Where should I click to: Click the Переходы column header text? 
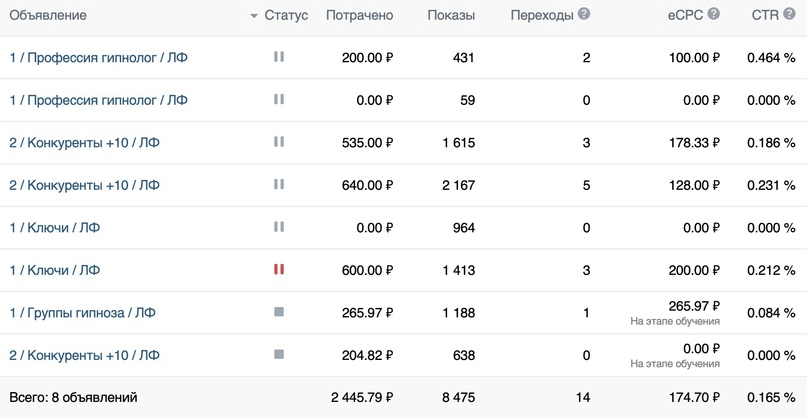click(x=541, y=16)
